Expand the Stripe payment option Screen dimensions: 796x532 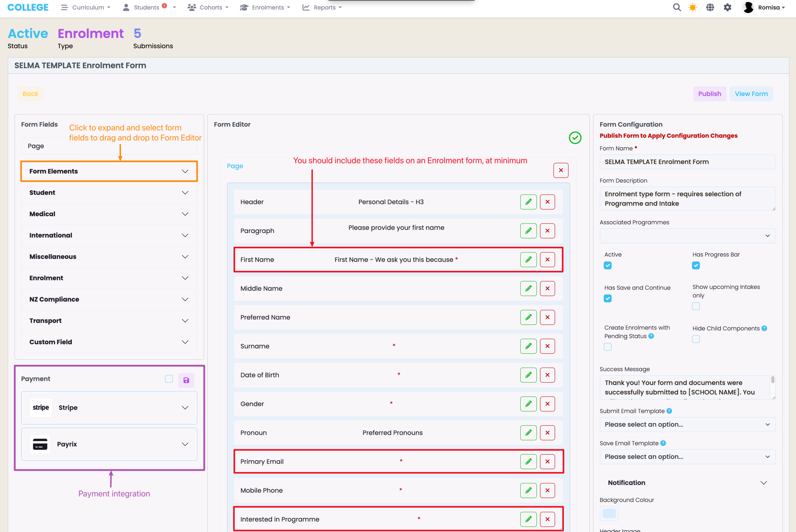tap(109, 407)
